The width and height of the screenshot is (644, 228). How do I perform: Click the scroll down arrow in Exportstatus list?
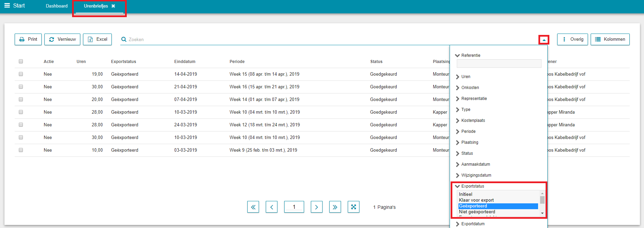542,213
